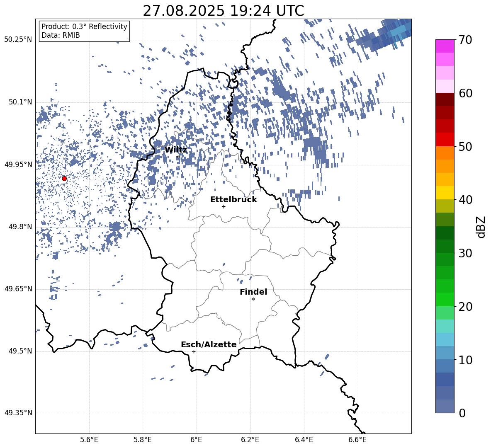This screenshot has height=448, width=491.
Task: Click the magenta swatch below 70 on the colorbar
Action: pyautogui.click(x=445, y=46)
